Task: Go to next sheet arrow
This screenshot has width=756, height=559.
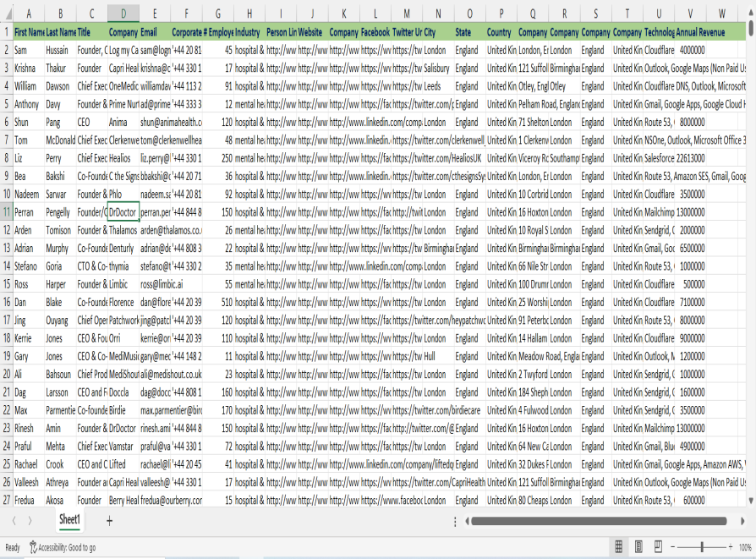Action: point(30,519)
